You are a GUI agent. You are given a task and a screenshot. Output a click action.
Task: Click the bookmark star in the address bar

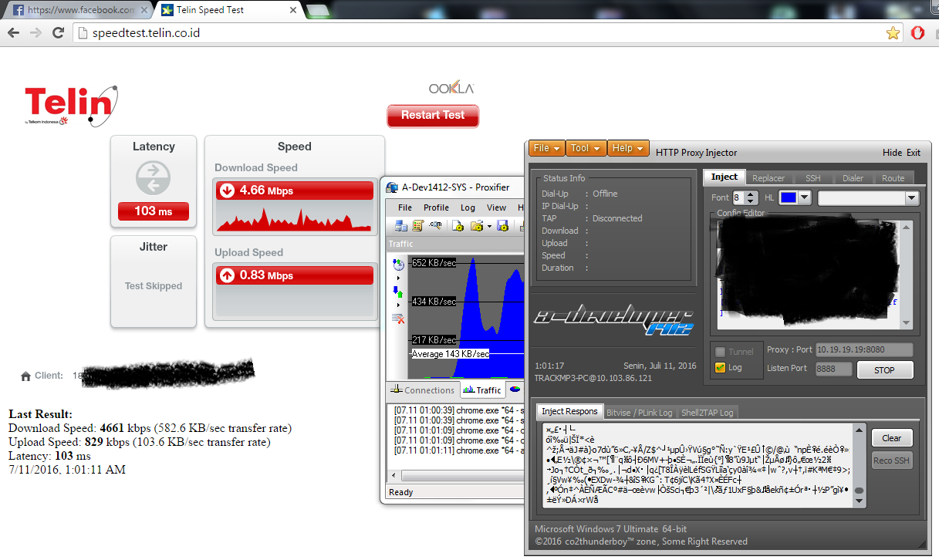pyautogui.click(x=893, y=32)
